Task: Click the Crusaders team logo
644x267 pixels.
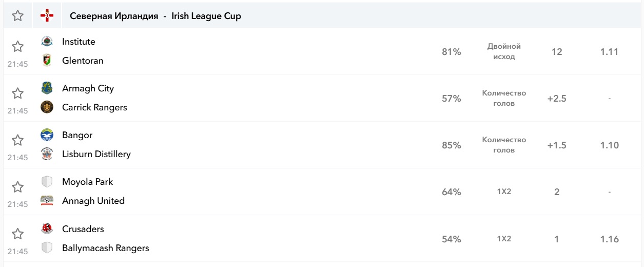Action: [47, 229]
